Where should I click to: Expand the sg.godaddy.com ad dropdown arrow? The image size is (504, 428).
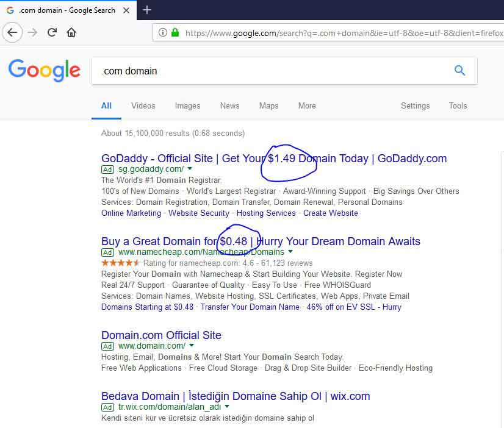pos(190,168)
